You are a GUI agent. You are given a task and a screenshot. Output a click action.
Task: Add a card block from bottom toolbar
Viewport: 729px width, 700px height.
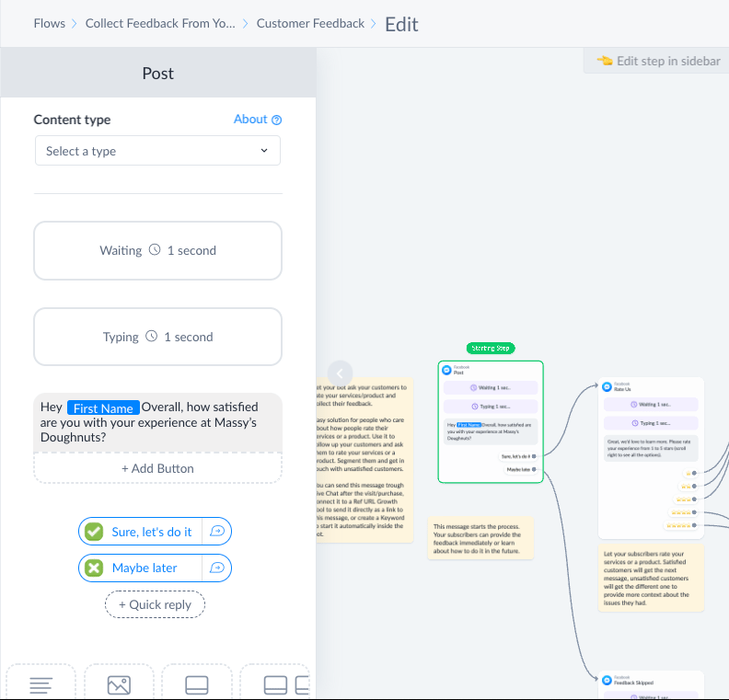[197, 683]
